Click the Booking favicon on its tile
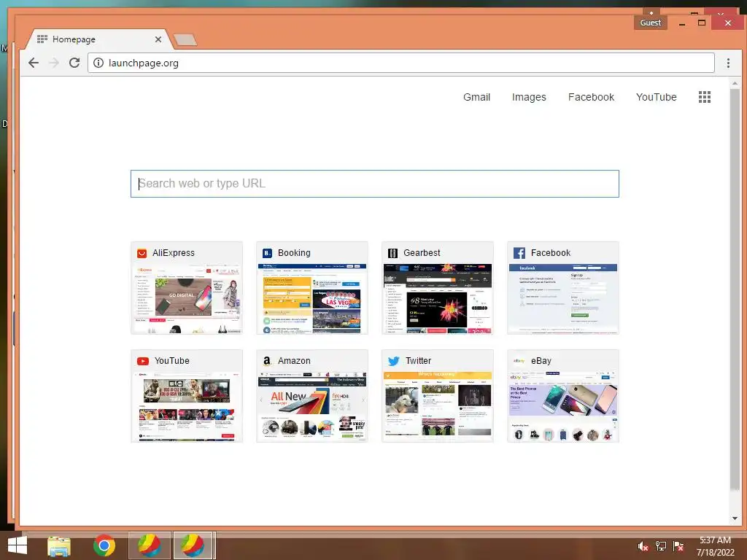This screenshot has width=747, height=560. [x=267, y=253]
